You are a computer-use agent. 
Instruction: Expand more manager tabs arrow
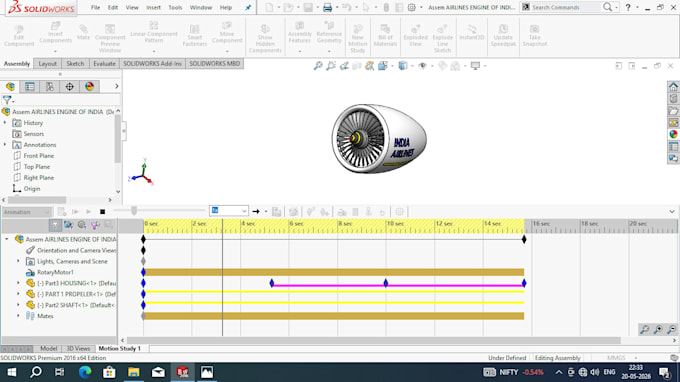pyautogui.click(x=116, y=86)
